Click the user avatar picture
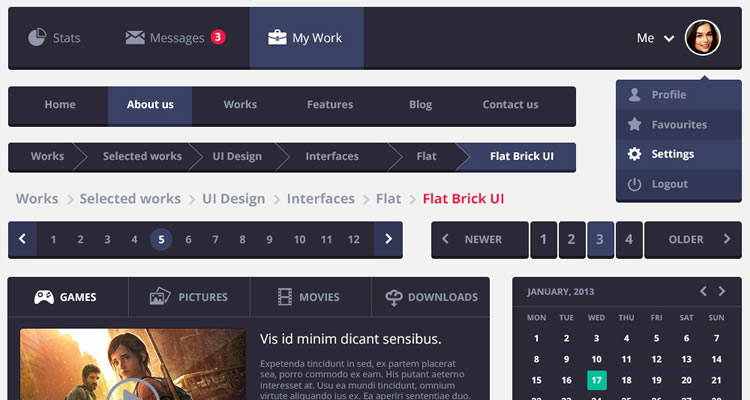Viewport: 750px width, 400px height. point(702,38)
